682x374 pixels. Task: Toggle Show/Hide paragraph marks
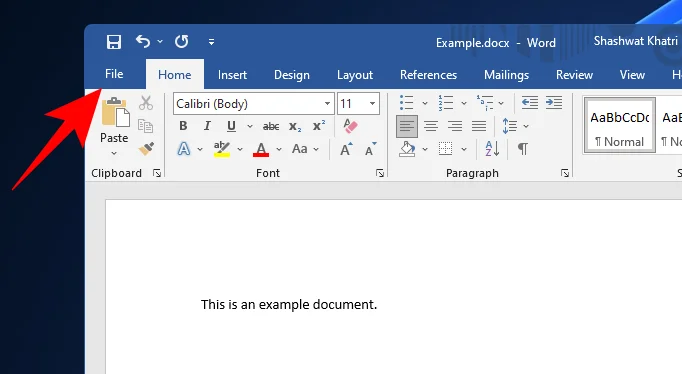pyautogui.click(x=523, y=149)
